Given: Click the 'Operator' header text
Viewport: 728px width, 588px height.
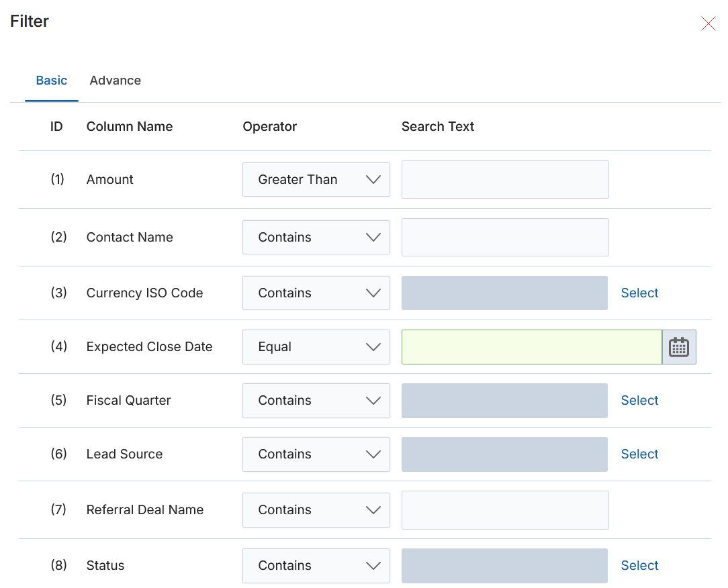Looking at the screenshot, I should pyautogui.click(x=270, y=126).
